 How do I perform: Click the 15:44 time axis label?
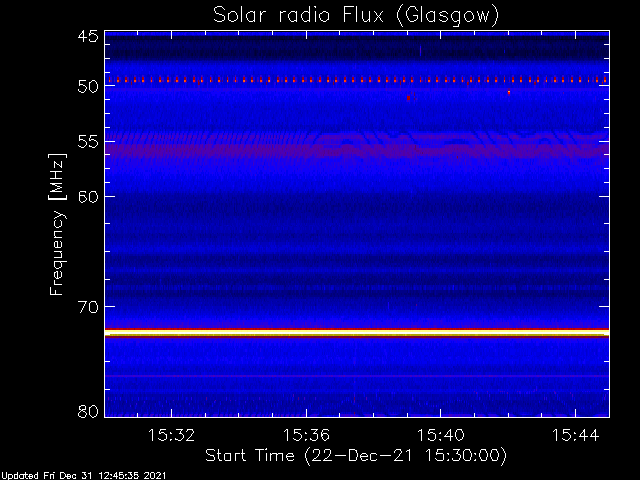(x=576, y=435)
